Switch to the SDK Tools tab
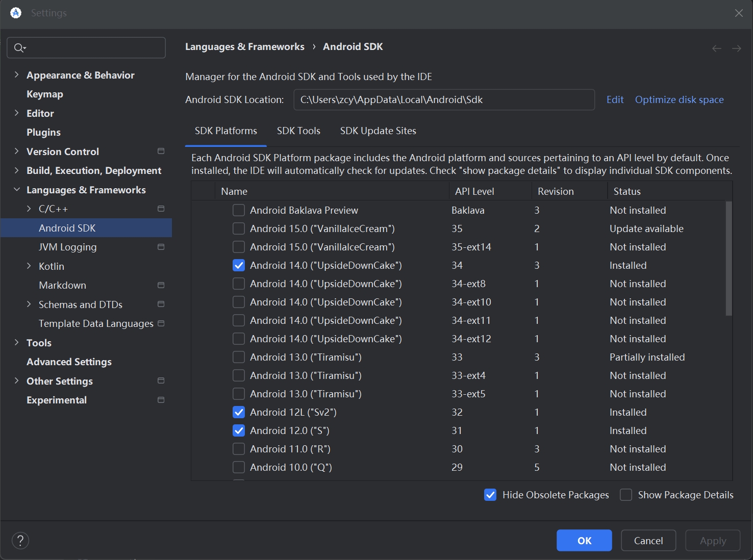Screen dimensions: 753x560 [298, 131]
